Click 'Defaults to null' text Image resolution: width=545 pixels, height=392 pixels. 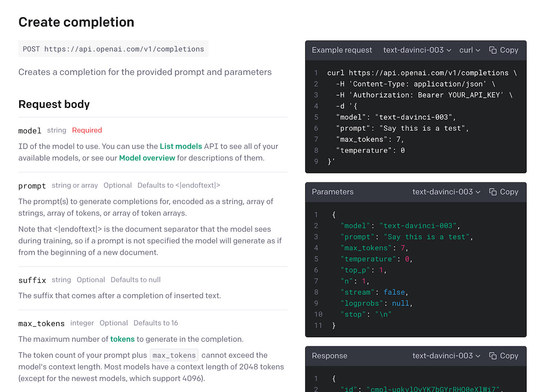[136, 280]
